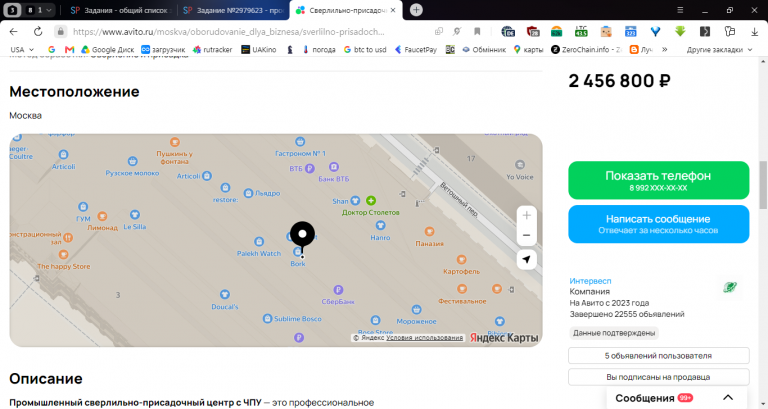Close the Сверлильно-присадочный tab
This screenshot has height=409, width=768.
click(x=393, y=10)
